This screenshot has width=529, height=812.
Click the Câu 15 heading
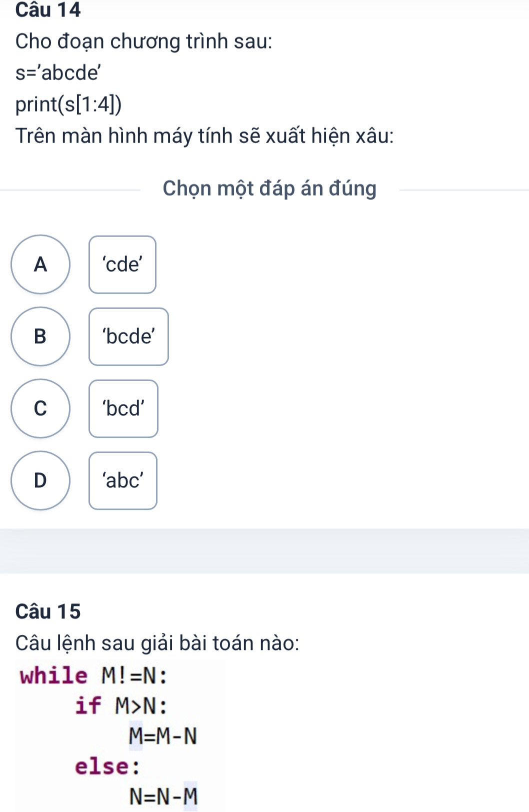(x=48, y=611)
